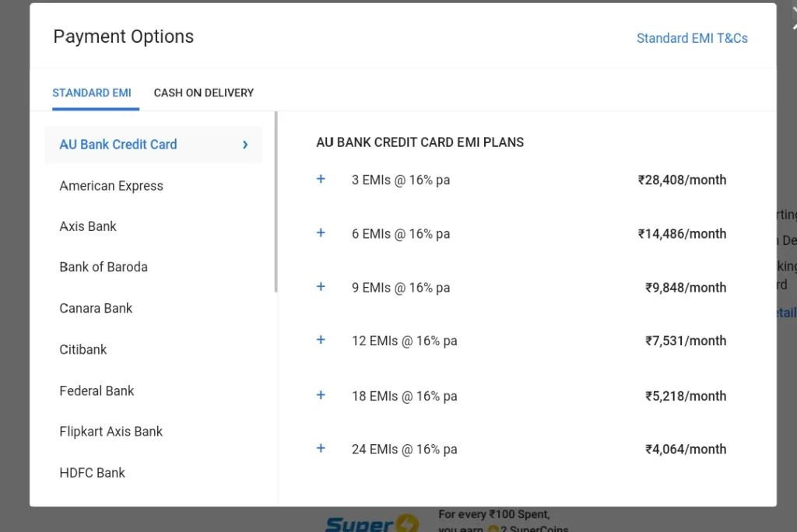Click the '9 EMIs @ 16% pa' text
Viewport: 797px width, 532px height.
click(x=401, y=288)
